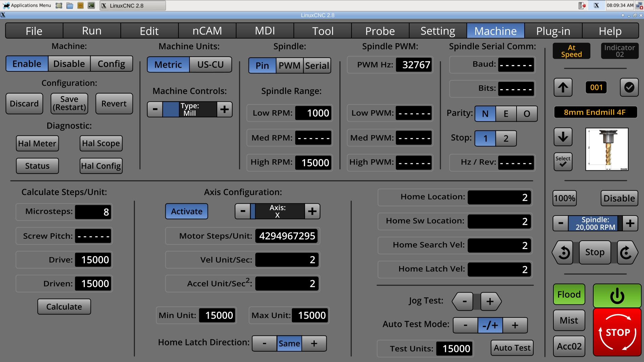The height and width of the screenshot is (362, 644).
Task: Edit the Microsteps value field
Action: [x=93, y=212]
